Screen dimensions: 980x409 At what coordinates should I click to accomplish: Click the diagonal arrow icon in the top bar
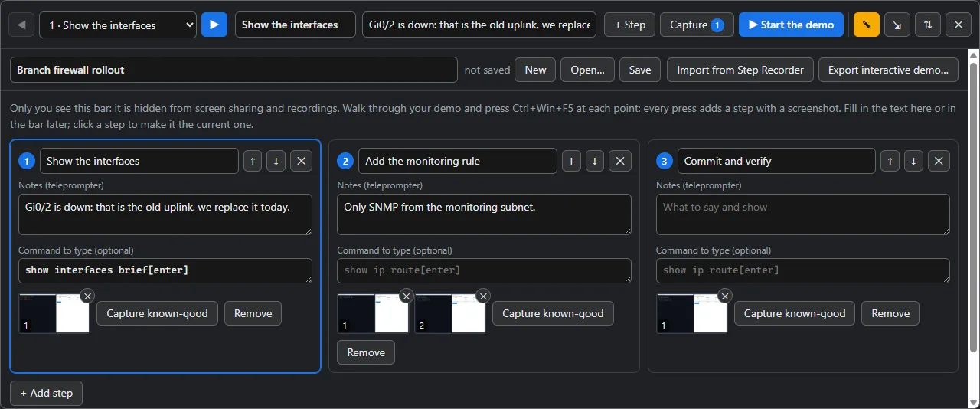[x=897, y=25]
